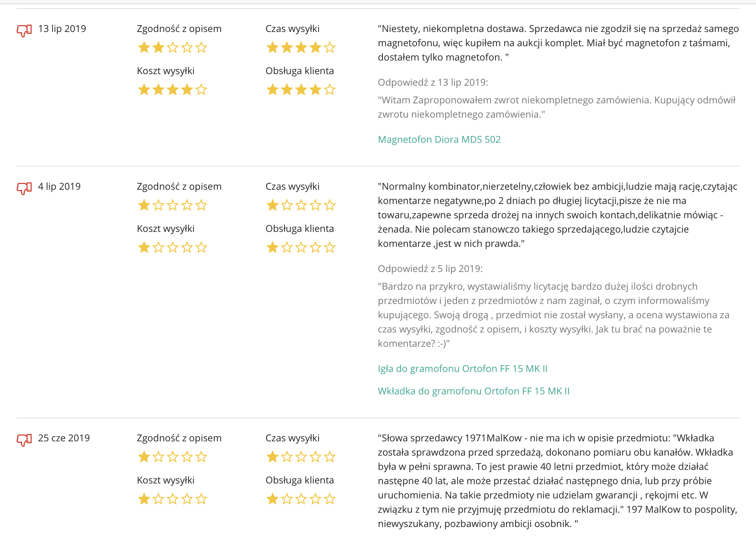Click review text starting "Niestety, niekompletna dostawa"
The width and height of the screenshot is (756, 544).
(x=557, y=43)
